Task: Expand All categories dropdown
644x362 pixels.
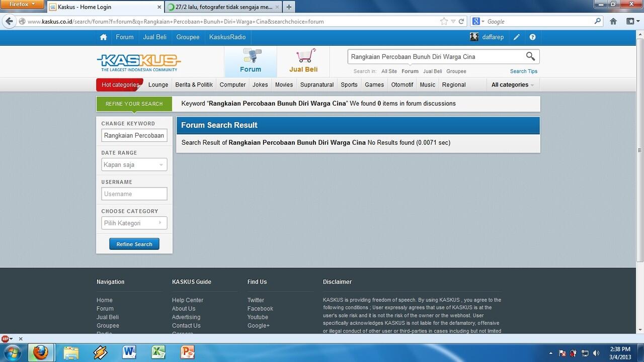Action: tap(513, 85)
